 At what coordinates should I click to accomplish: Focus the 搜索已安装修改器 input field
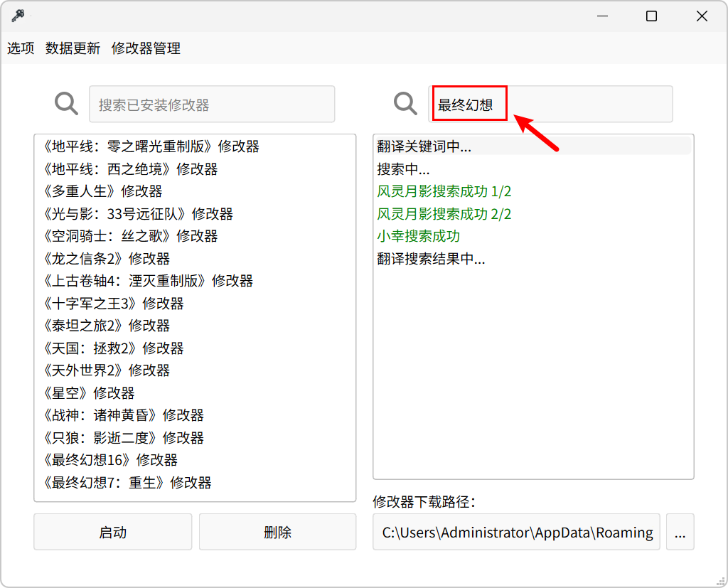coord(212,104)
